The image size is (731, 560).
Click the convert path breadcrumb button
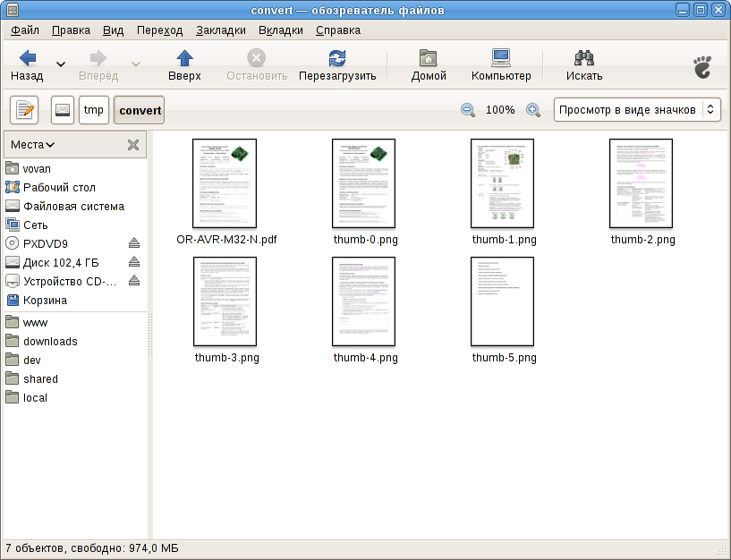[140, 110]
